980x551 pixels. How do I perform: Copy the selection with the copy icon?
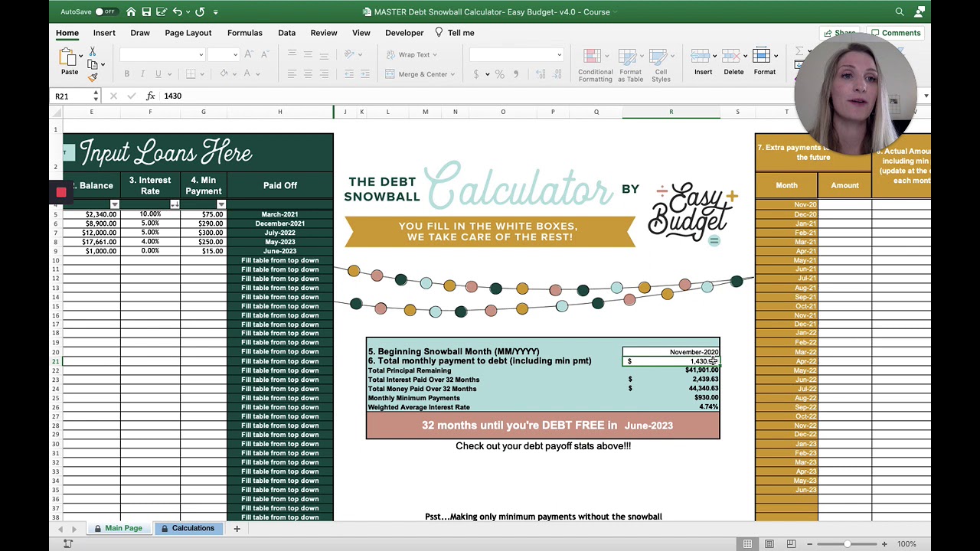coord(93,64)
